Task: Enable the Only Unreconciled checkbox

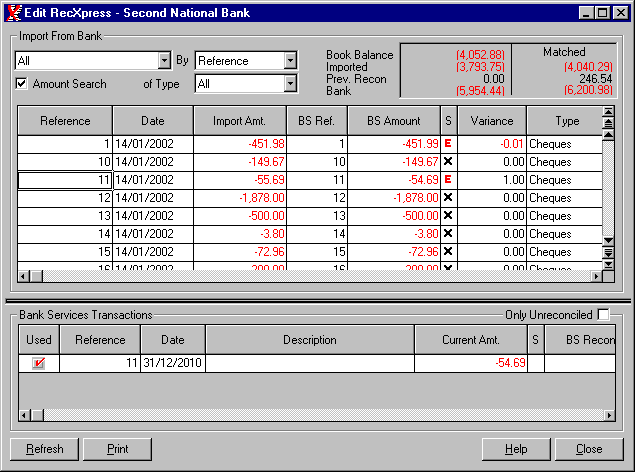Action: [x=603, y=315]
